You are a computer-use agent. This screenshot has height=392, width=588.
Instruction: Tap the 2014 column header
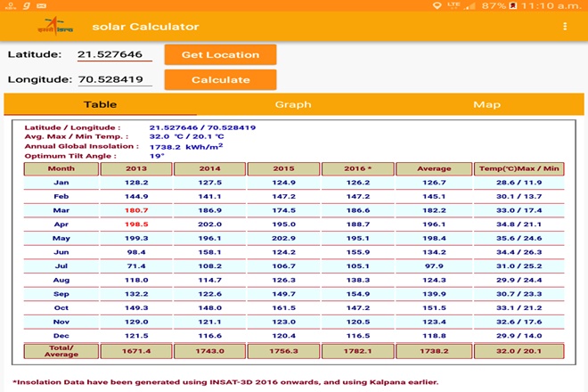coord(210,168)
